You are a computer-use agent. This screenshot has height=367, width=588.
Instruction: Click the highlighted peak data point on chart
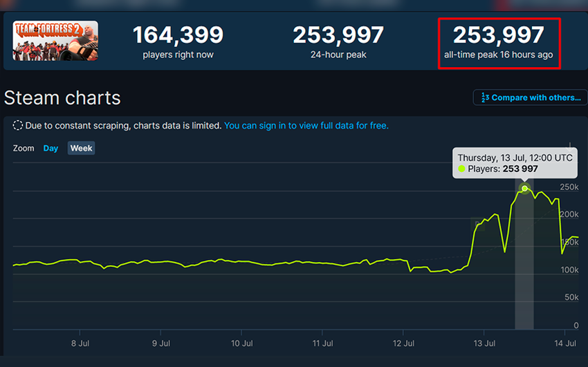(524, 188)
